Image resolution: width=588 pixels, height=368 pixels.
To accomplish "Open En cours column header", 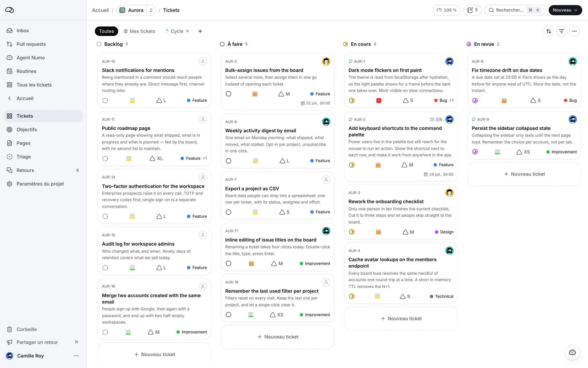I will tap(360, 44).
